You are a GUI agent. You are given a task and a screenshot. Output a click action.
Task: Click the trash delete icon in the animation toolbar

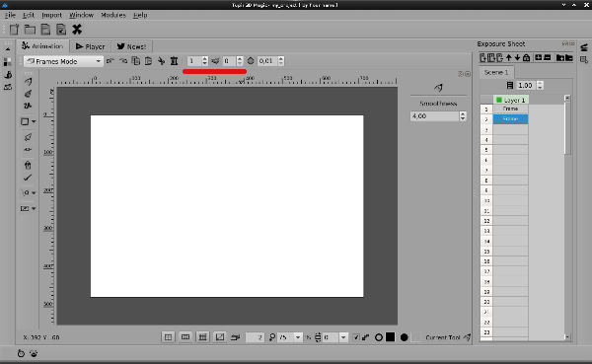point(174,61)
